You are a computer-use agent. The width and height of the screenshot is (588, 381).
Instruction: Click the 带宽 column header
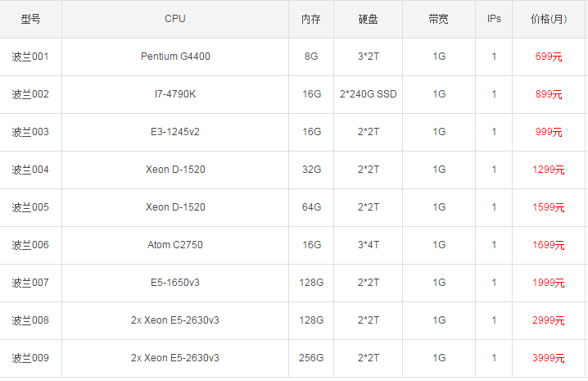pos(438,19)
